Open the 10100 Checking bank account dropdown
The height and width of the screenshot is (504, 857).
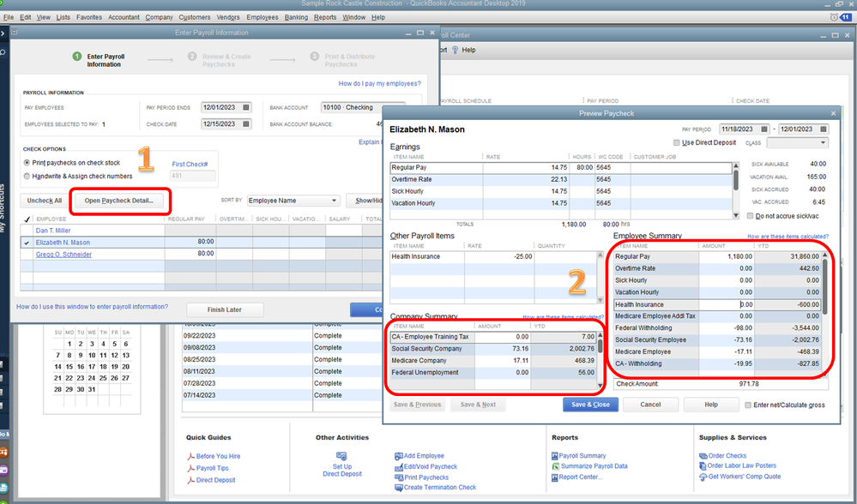(363, 107)
